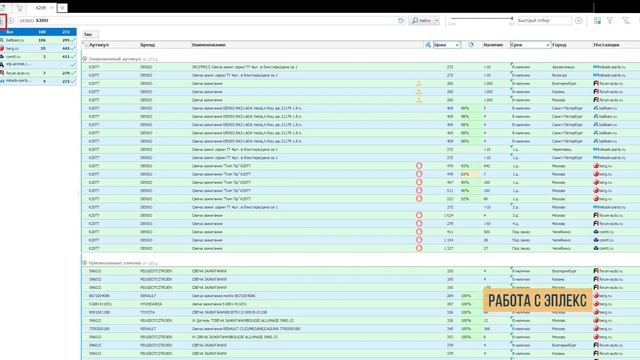This screenshot has height=360, width=640.
Task: Collapse the Оригинальные замены group
Action: click(84, 263)
